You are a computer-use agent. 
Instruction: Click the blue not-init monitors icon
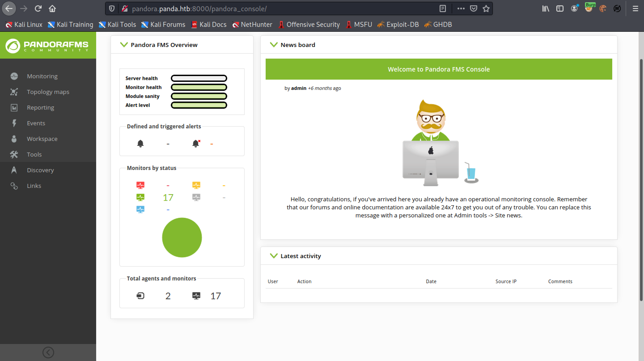140,209
